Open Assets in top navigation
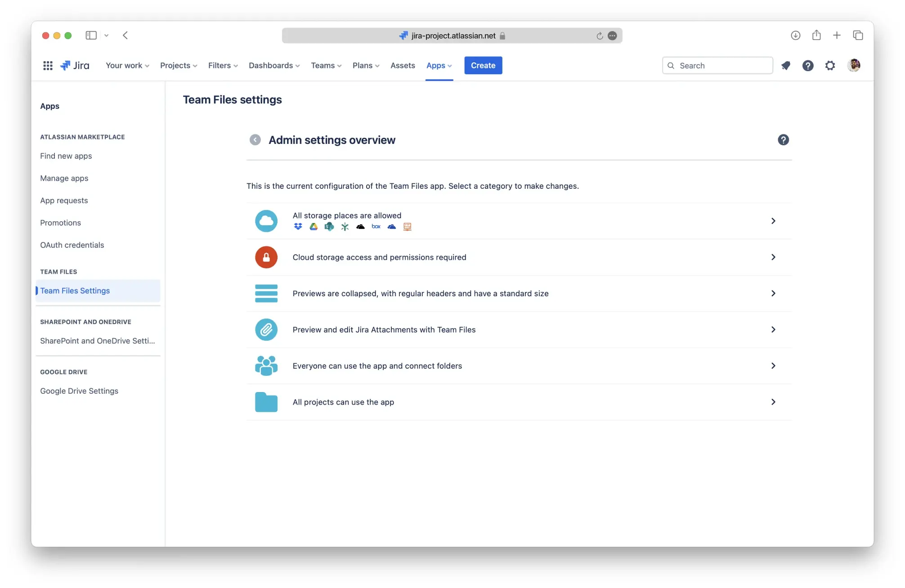This screenshot has width=905, height=588. (x=403, y=66)
